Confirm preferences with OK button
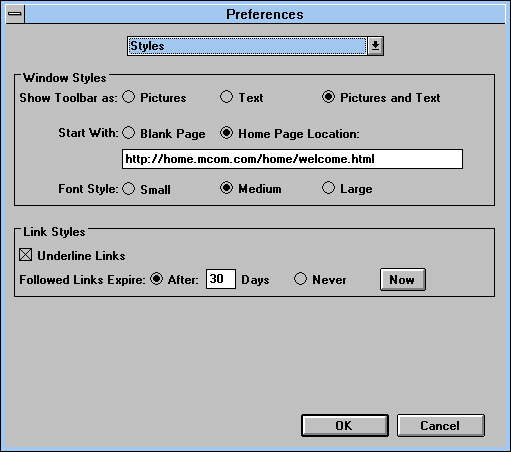The width and height of the screenshot is (511, 452). tap(345, 426)
